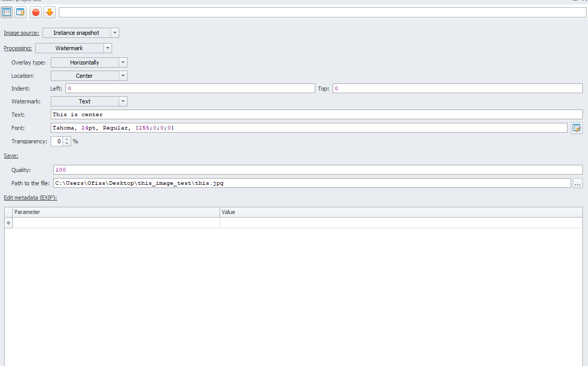Click the Left indent input field

(190, 89)
